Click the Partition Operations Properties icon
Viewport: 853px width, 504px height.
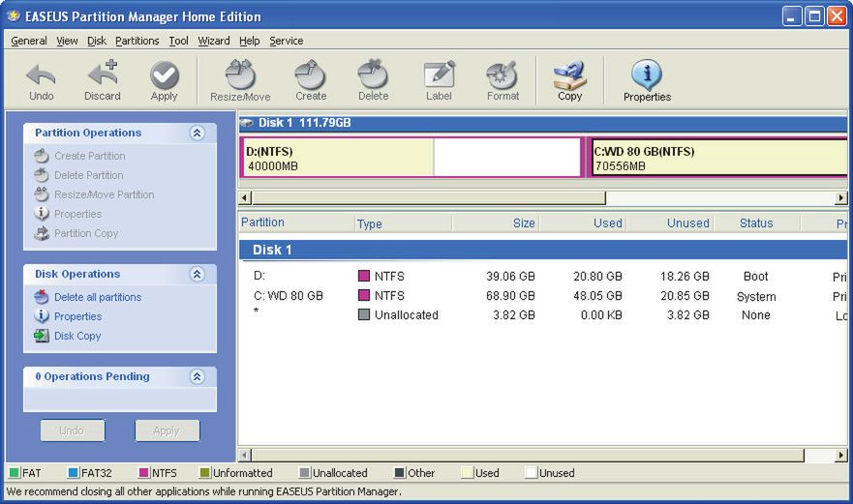pyautogui.click(x=42, y=214)
